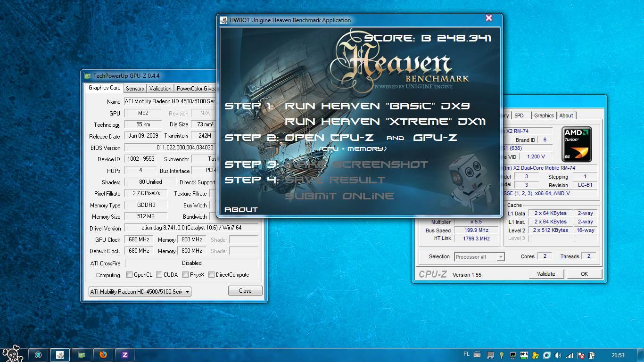Open the PowerColor Giveaway tab
The width and height of the screenshot is (644, 362).
(x=196, y=89)
